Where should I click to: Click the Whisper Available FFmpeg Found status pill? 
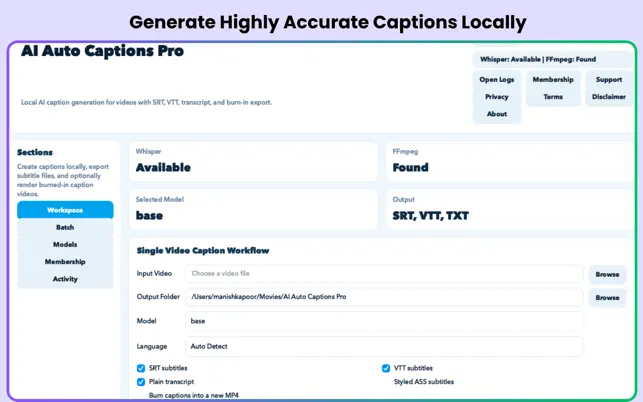coord(552,59)
